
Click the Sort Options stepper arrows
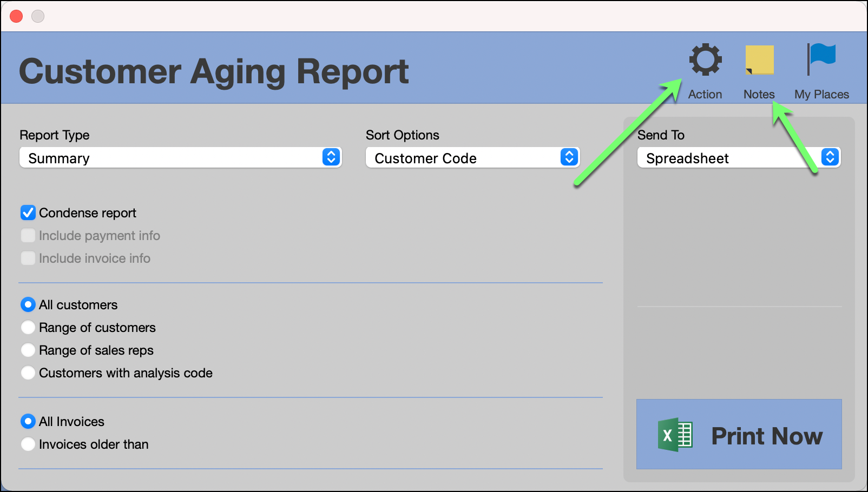(568, 157)
